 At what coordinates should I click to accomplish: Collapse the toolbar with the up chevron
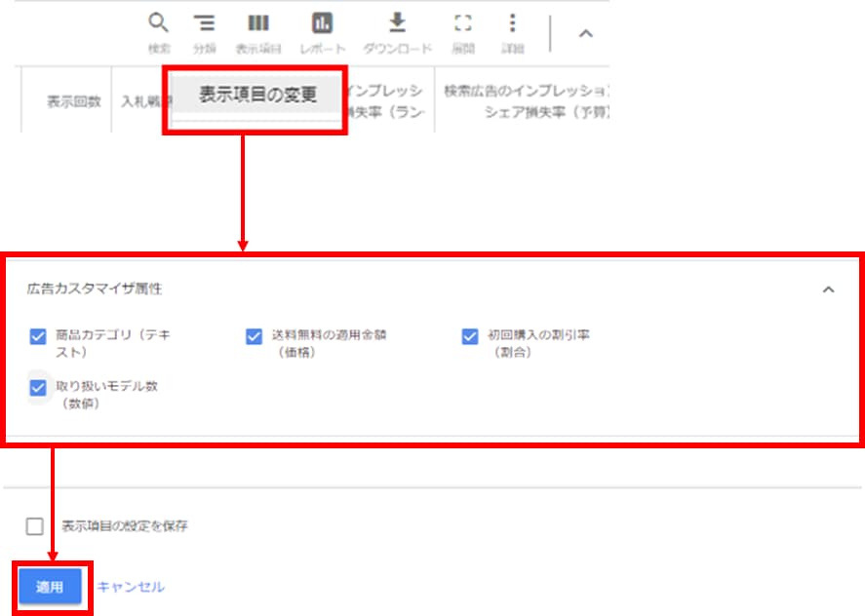pyautogui.click(x=585, y=33)
